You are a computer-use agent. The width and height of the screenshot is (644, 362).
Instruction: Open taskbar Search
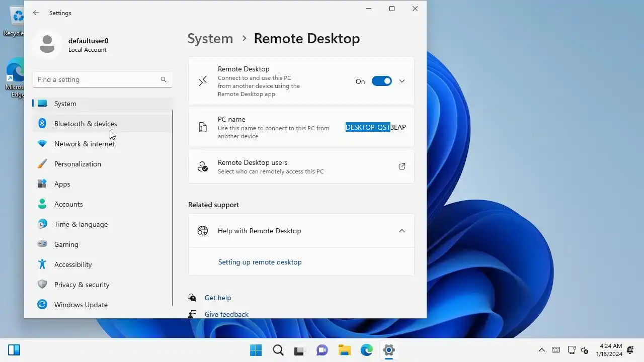tap(278, 350)
